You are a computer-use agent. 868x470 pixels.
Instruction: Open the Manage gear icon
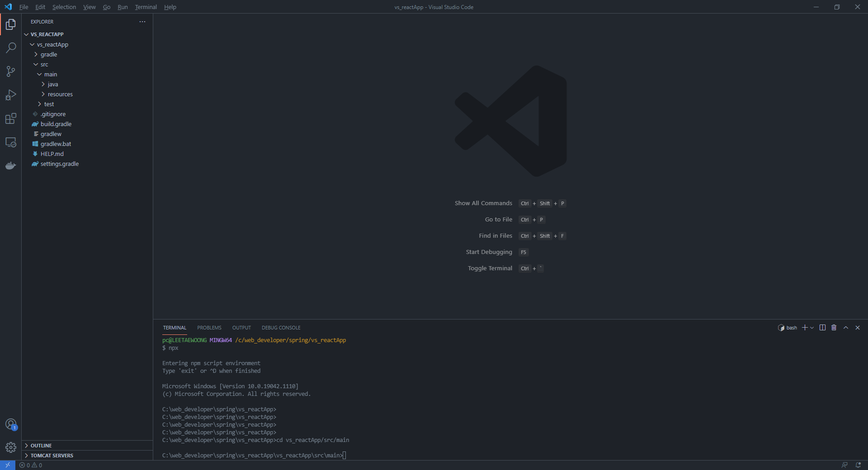tap(11, 447)
